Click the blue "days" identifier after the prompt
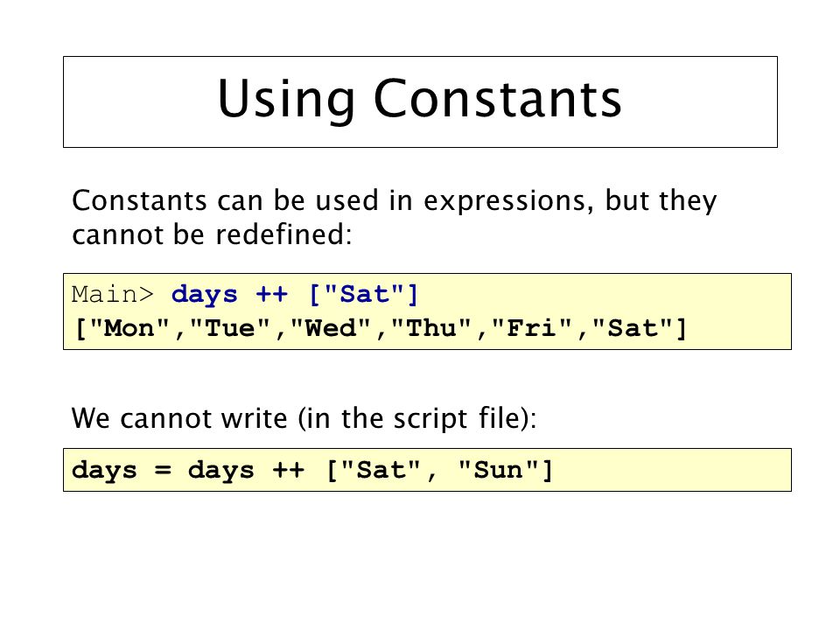The image size is (840, 630). (x=204, y=296)
